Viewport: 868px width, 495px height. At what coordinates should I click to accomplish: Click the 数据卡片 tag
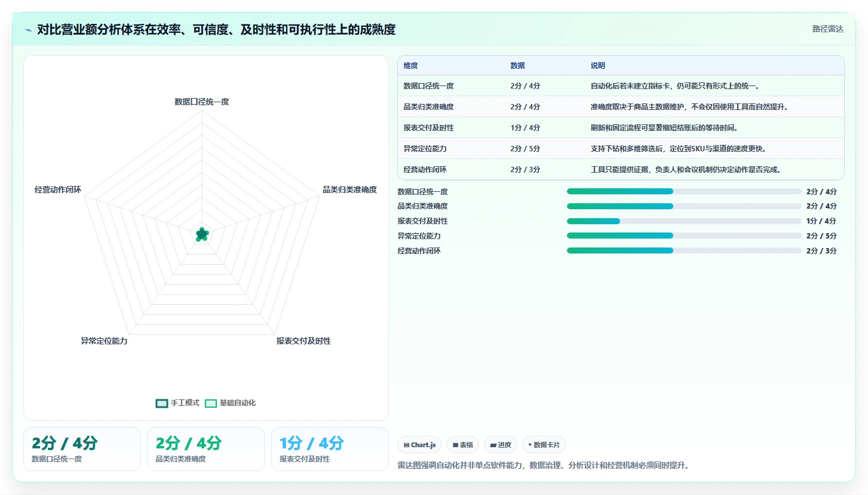click(x=544, y=445)
